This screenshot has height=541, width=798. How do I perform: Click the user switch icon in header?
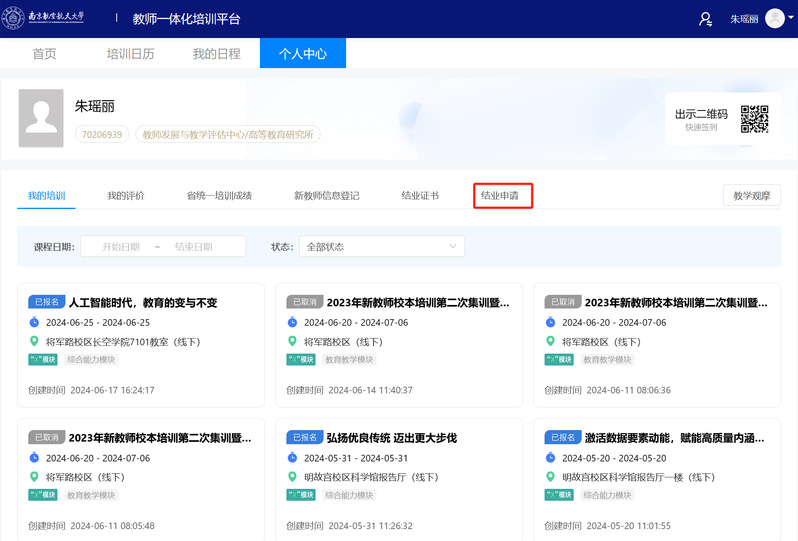706,19
